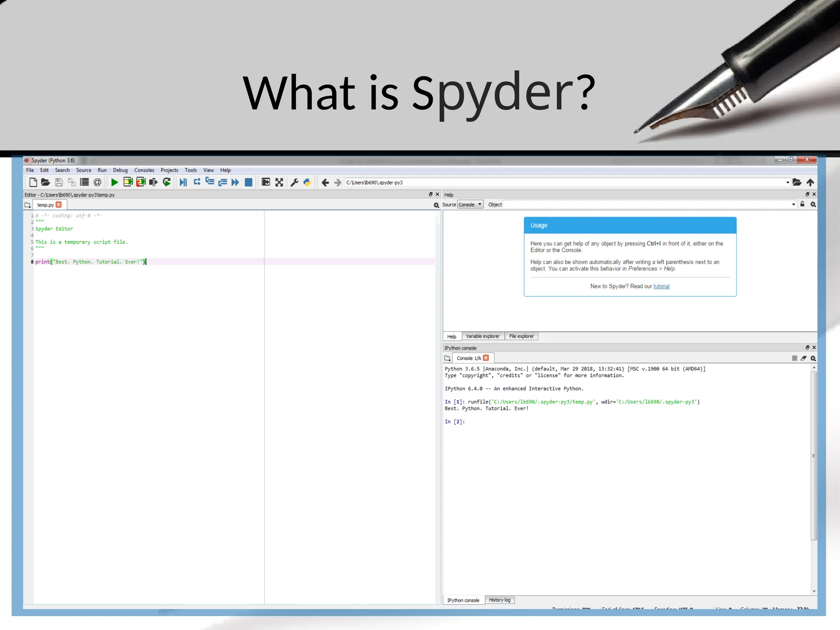Viewport: 840px width, 630px height.
Task: Toggle the Help pane lock icon
Action: pyautogui.click(x=802, y=204)
